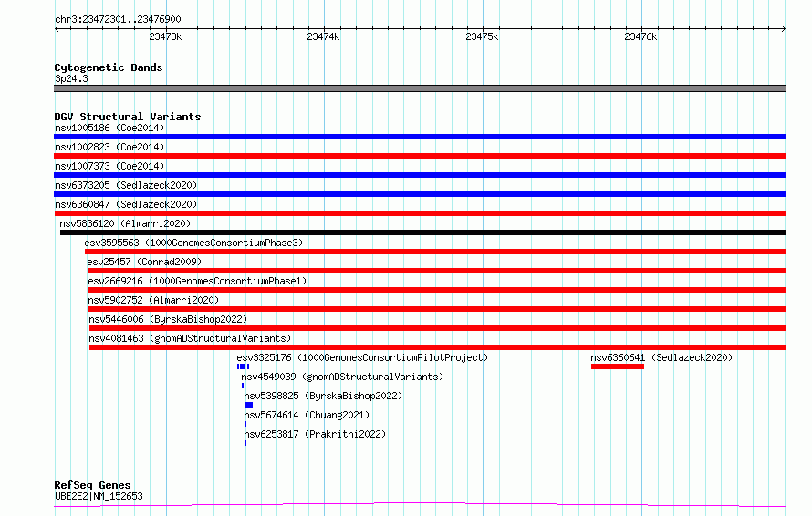Click the right arrow of the ruler
This screenshot has width=812, height=516.
[x=784, y=29]
